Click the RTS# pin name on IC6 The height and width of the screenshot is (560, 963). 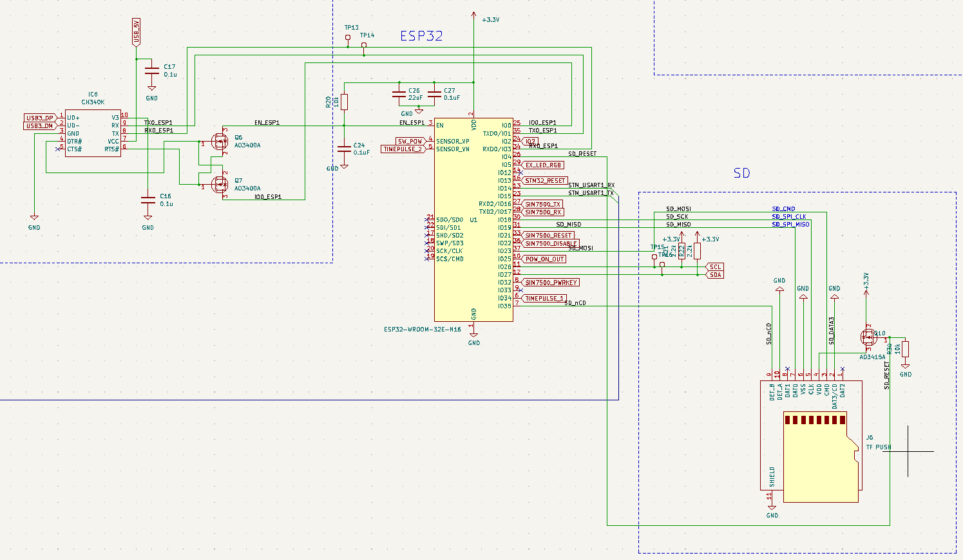click(x=111, y=149)
